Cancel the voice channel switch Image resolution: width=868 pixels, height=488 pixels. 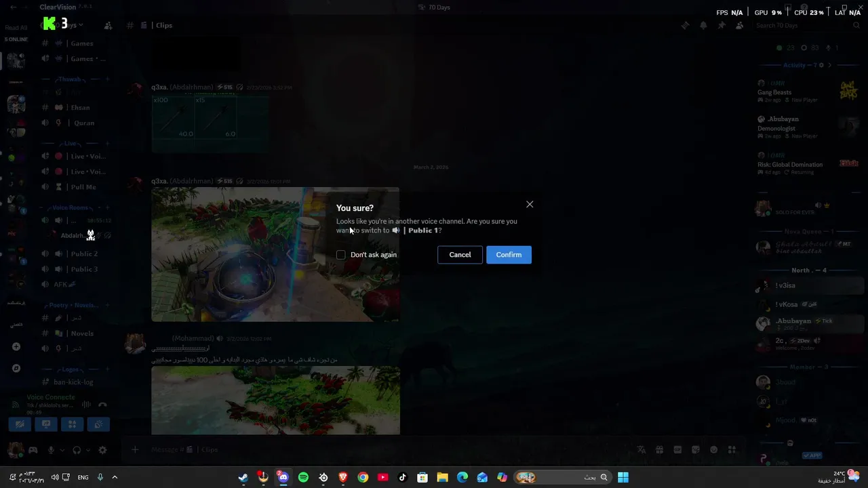pos(460,255)
